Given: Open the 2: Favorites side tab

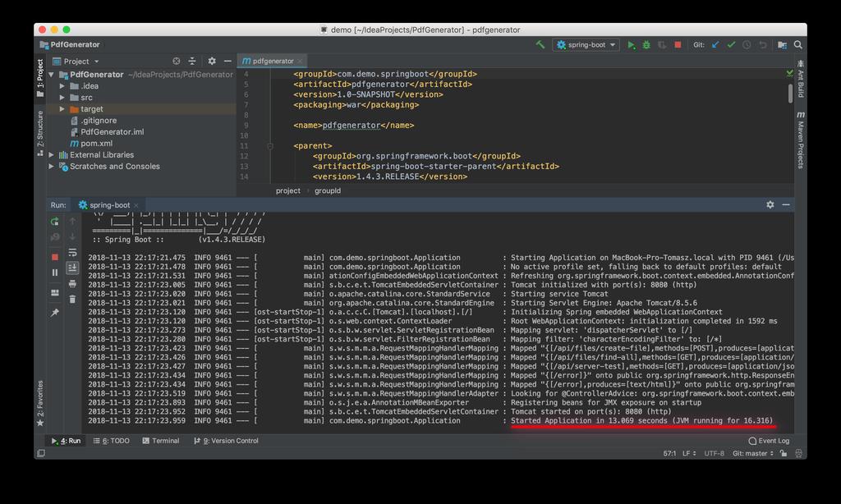Looking at the screenshot, I should pyautogui.click(x=40, y=403).
